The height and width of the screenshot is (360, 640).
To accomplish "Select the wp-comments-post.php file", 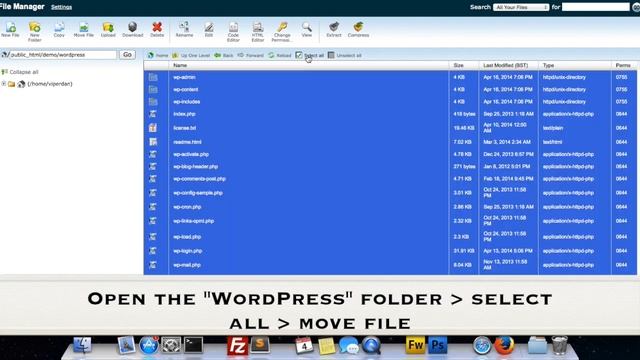I will 390,179.
